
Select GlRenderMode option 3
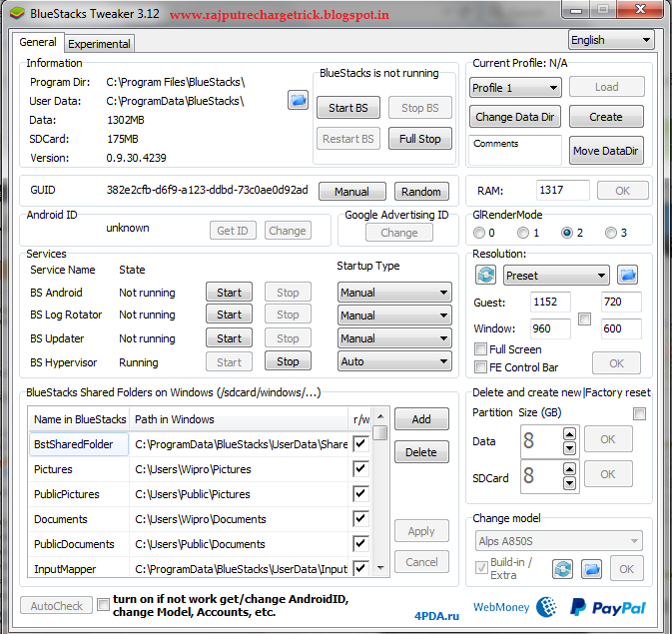click(x=611, y=233)
